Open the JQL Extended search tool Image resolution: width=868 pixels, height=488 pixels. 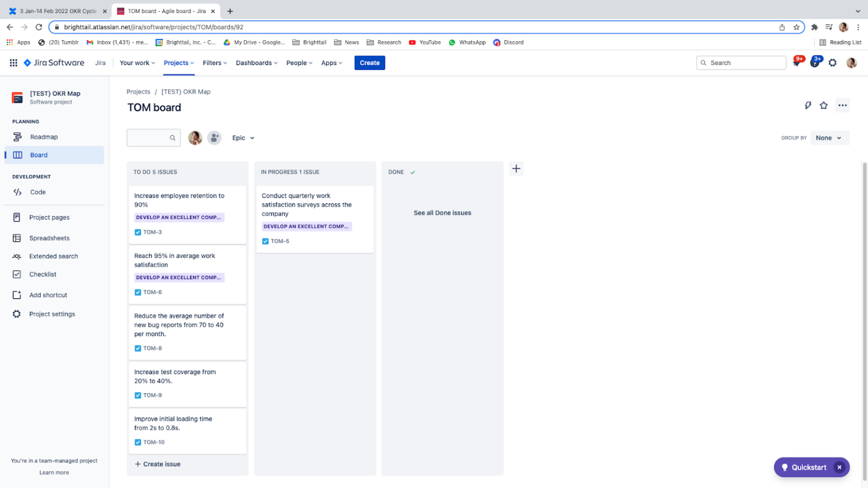54,256
